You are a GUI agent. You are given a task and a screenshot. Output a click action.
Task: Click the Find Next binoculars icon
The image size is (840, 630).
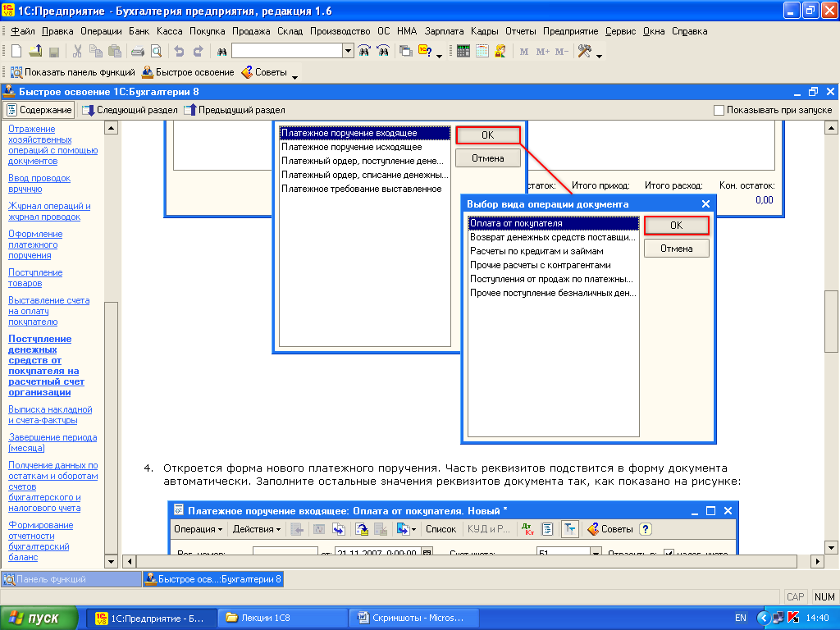click(x=364, y=52)
